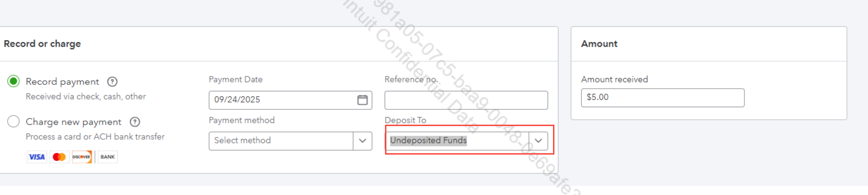The image size is (868, 195).
Task: Click the Mastercard logo
Action: [59, 157]
